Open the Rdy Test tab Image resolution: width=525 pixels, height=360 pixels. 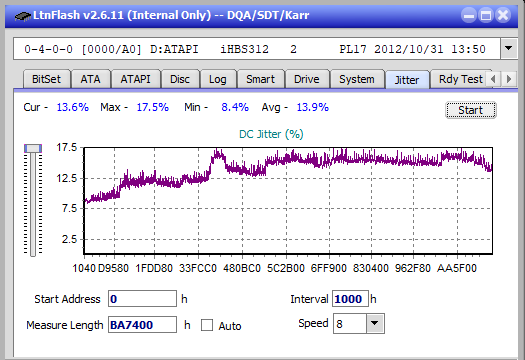[461, 79]
